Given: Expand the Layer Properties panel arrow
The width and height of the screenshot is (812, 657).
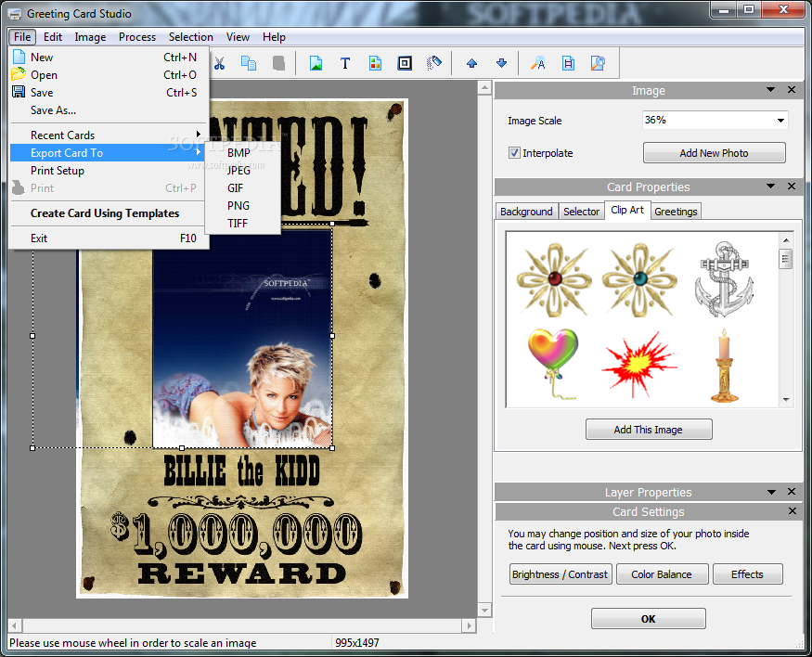Looking at the screenshot, I should click(x=771, y=492).
